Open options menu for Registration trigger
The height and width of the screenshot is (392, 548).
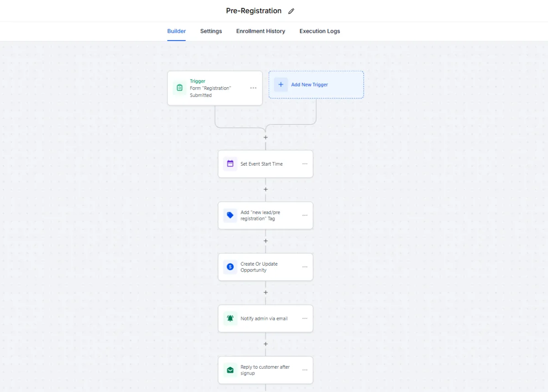pyautogui.click(x=253, y=88)
